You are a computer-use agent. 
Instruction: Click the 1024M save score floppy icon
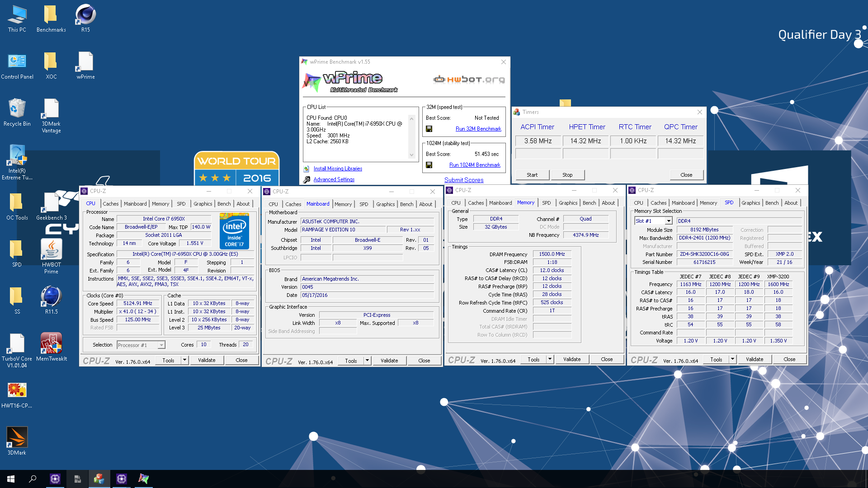pos(429,165)
